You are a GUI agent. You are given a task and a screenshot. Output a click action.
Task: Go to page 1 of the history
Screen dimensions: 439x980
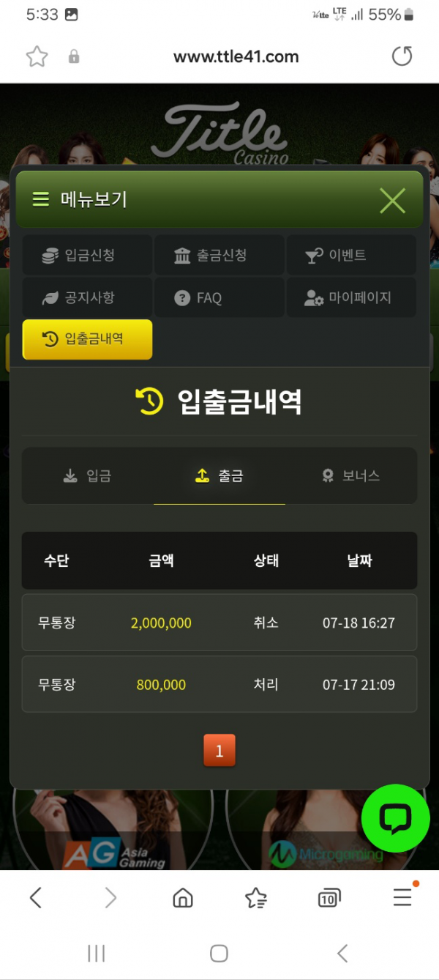click(x=219, y=750)
